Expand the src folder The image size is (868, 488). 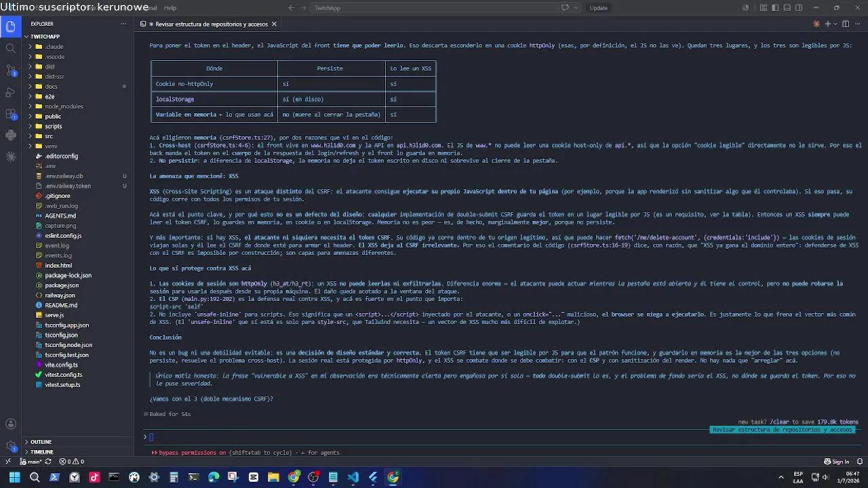(49, 136)
